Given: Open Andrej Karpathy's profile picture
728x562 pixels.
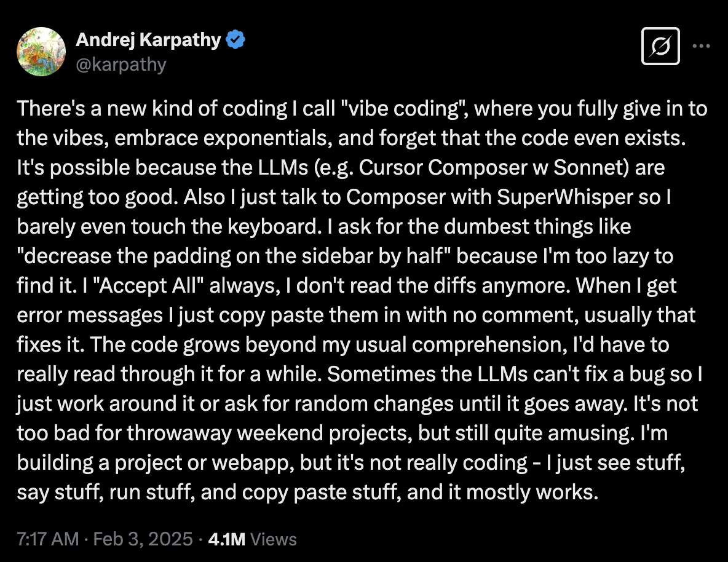Looking at the screenshot, I should (41, 52).
